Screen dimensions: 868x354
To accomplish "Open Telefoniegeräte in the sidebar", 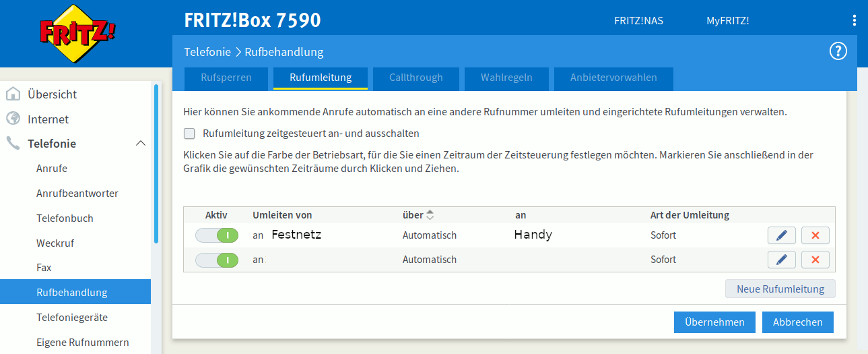I will (75, 317).
